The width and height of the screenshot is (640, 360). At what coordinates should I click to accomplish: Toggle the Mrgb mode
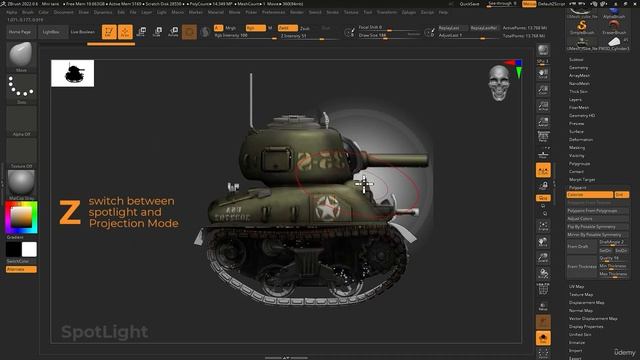[231, 28]
